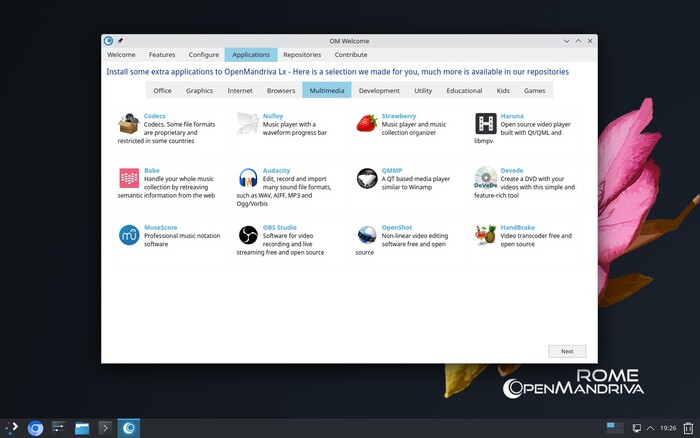Open the application launcher in taskbar

12,428
